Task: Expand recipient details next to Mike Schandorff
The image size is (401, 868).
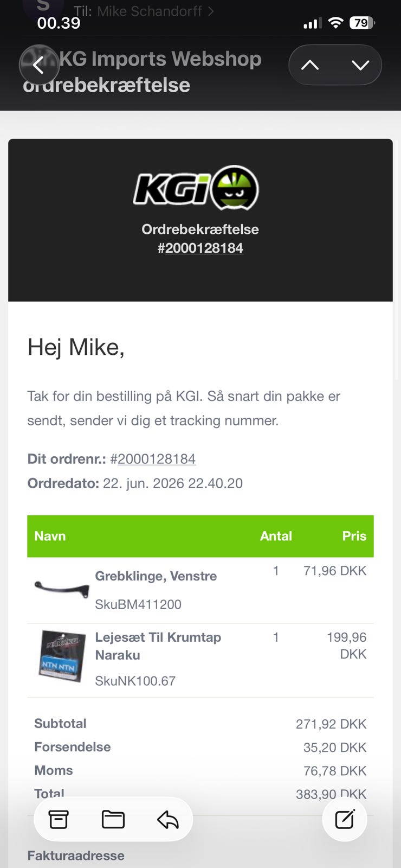Action: pyautogui.click(x=211, y=11)
